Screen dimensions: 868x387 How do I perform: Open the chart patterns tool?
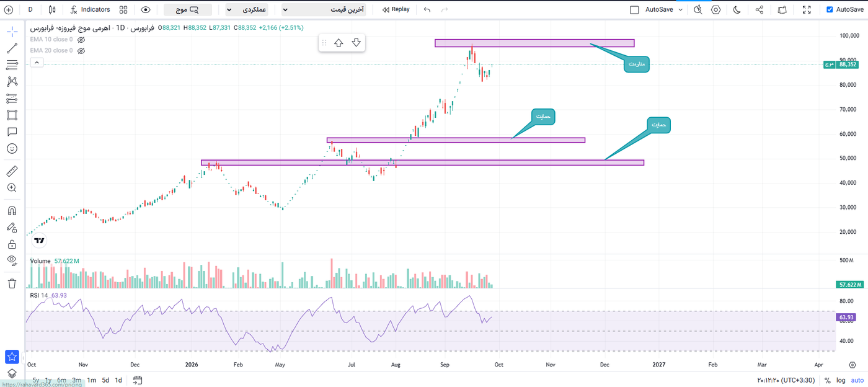point(12,82)
